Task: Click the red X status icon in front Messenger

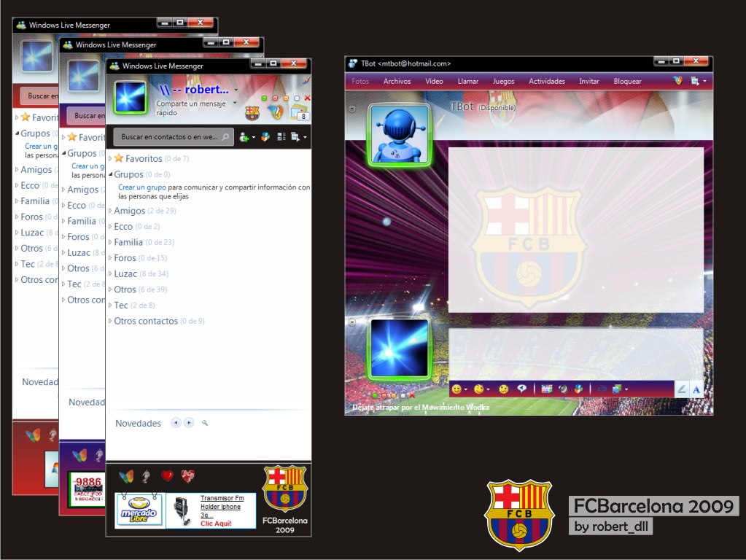Action: tap(307, 98)
